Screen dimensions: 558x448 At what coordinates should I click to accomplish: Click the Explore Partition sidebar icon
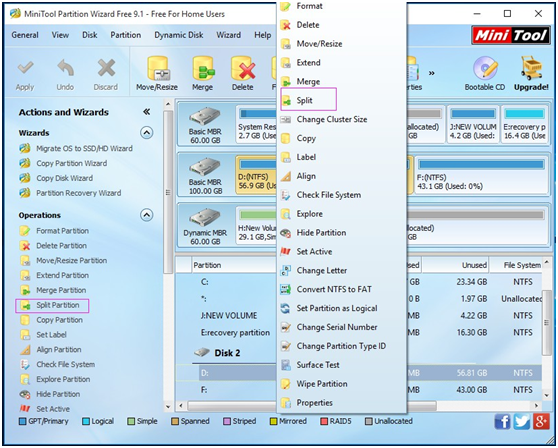25,379
